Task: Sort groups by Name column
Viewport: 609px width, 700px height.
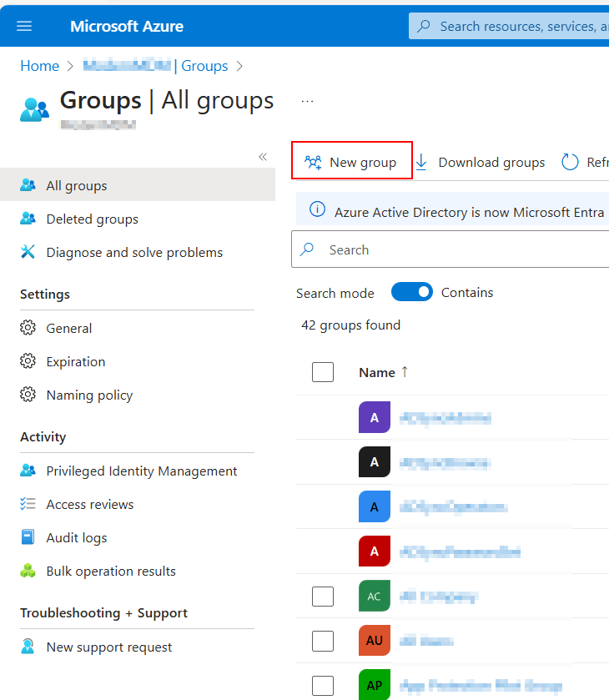Action: [377, 372]
